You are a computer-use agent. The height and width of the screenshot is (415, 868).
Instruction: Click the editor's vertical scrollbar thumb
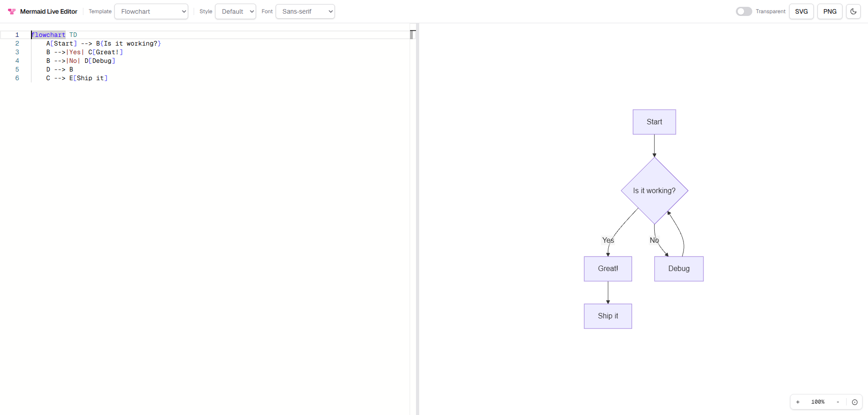[412, 35]
